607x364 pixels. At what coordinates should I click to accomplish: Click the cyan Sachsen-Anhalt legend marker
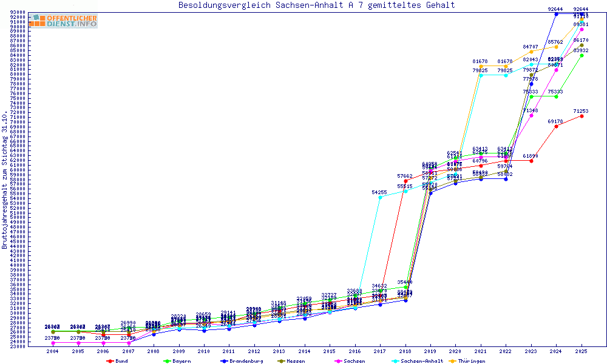(396, 361)
